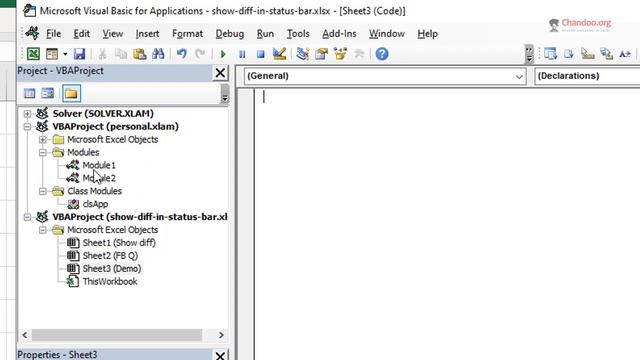Screen dimensions: 640x360
Task: Expand the Solver (SOLVER.XLAM) project node
Action: (x=27, y=113)
